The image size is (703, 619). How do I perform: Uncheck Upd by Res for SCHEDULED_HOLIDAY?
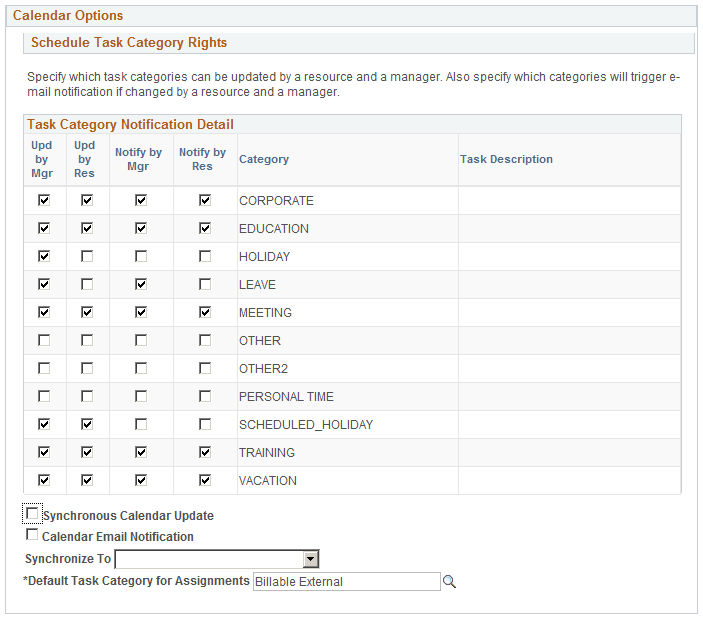(87, 424)
